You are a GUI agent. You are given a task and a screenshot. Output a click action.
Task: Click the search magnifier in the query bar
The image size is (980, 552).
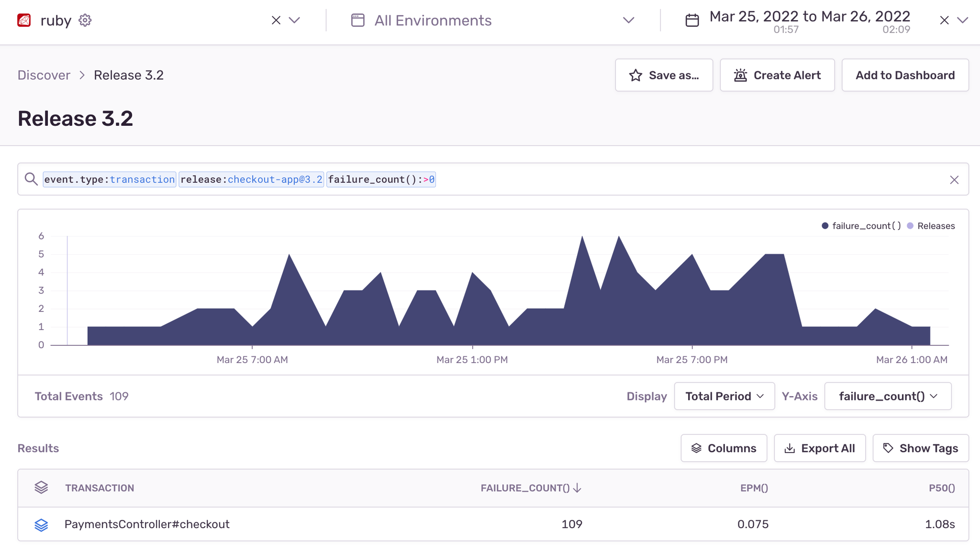pos(32,179)
